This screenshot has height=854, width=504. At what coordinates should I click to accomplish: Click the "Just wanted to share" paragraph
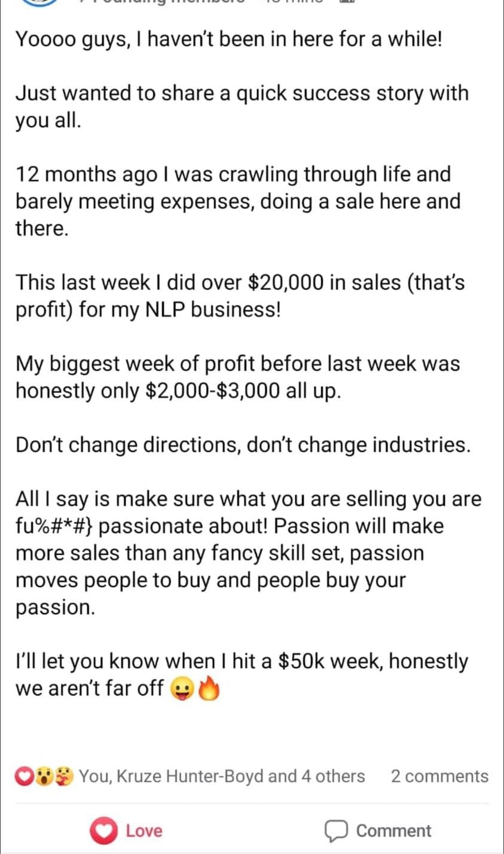[x=242, y=106]
